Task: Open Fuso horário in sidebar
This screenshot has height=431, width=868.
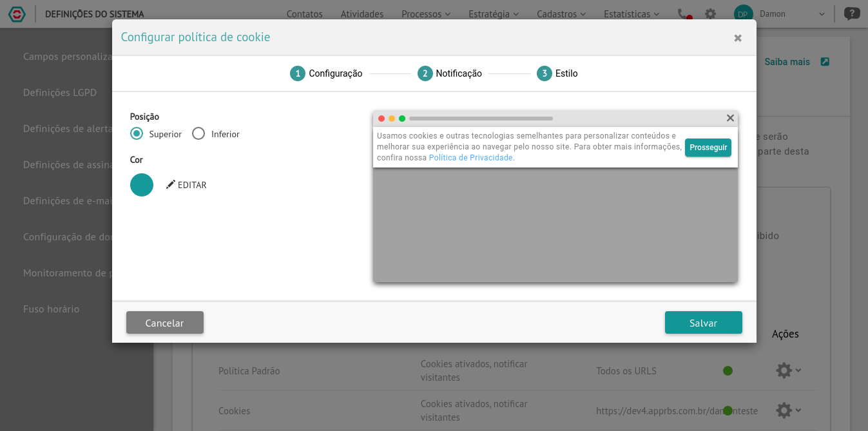Action: click(52, 309)
